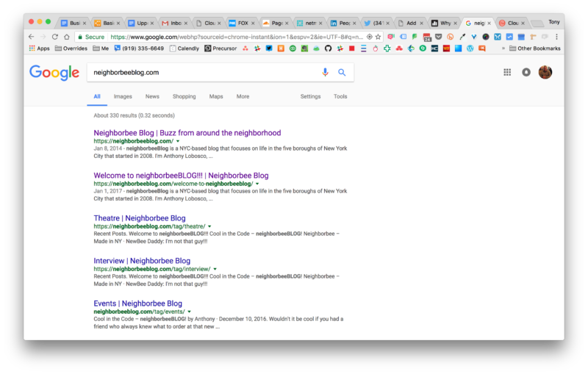
Task: Open the orange H bookmark icon
Action: tap(281, 48)
